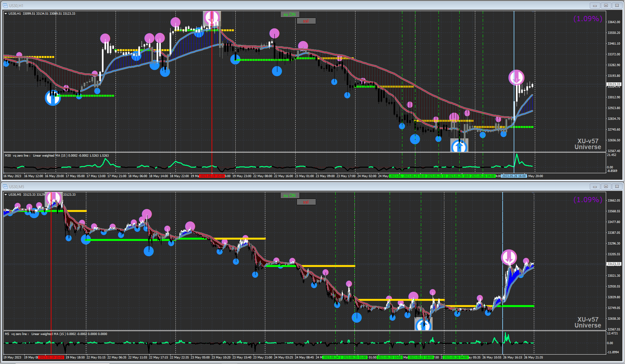Click the large blue up-arrow at H1 far left
Viewport: 625px width, 364px height.
tap(53, 98)
